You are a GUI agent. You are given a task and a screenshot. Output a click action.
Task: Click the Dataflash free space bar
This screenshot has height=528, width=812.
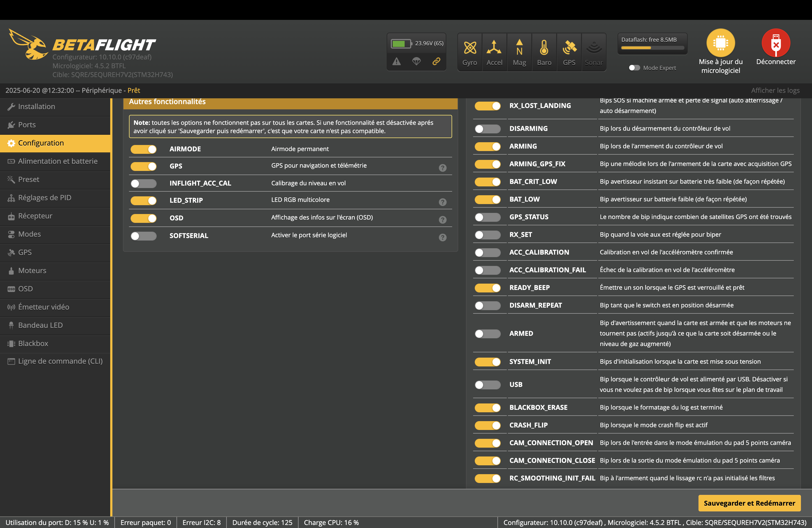click(652, 48)
